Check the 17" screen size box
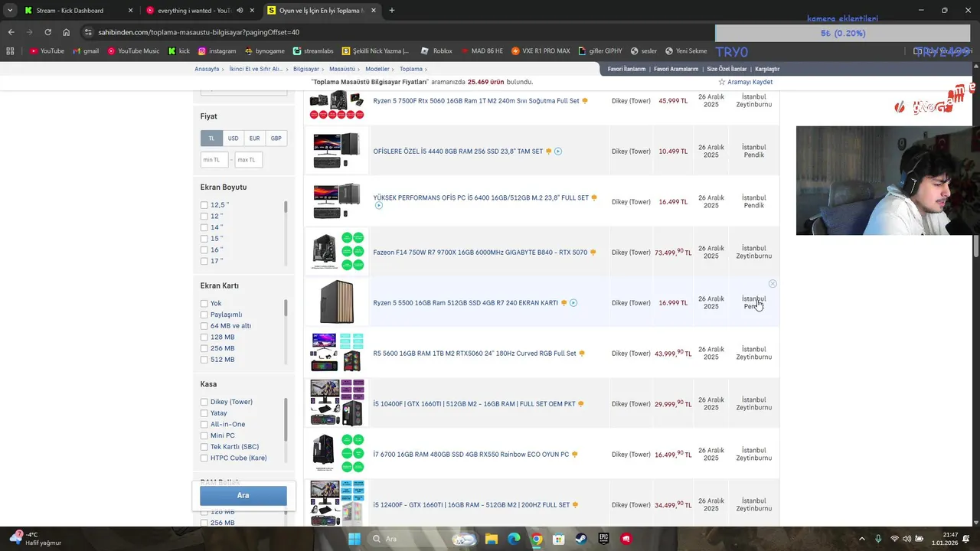The image size is (980, 551). click(204, 261)
